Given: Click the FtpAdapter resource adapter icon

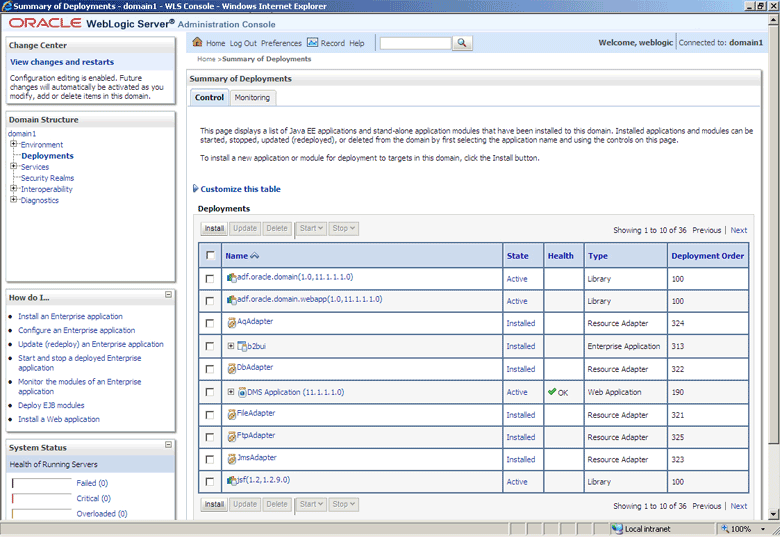Looking at the screenshot, I should (x=232, y=437).
